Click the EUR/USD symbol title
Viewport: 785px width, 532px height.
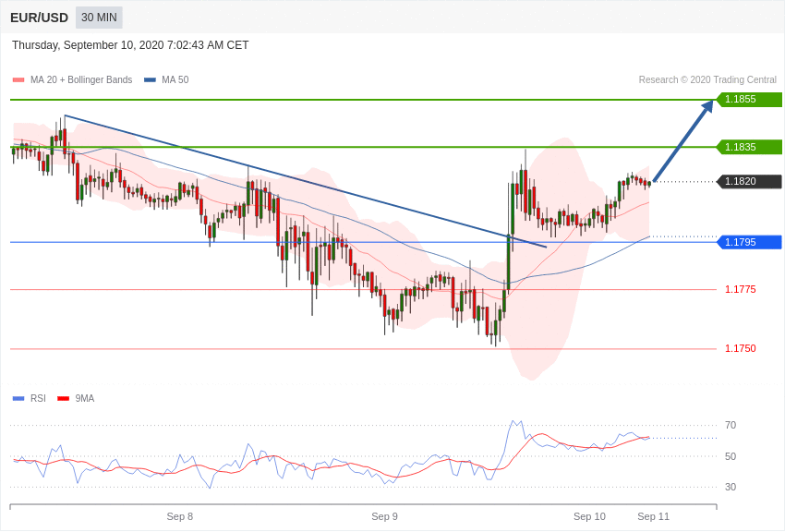(x=39, y=18)
